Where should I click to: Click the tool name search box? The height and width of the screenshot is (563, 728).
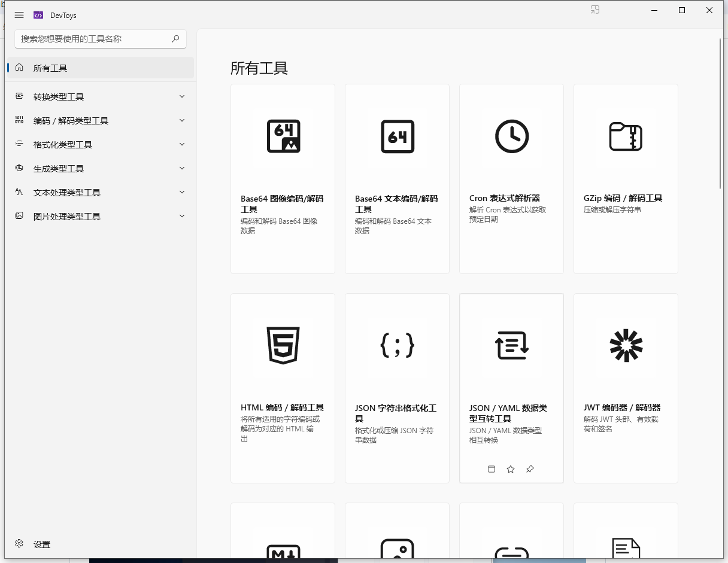point(101,39)
